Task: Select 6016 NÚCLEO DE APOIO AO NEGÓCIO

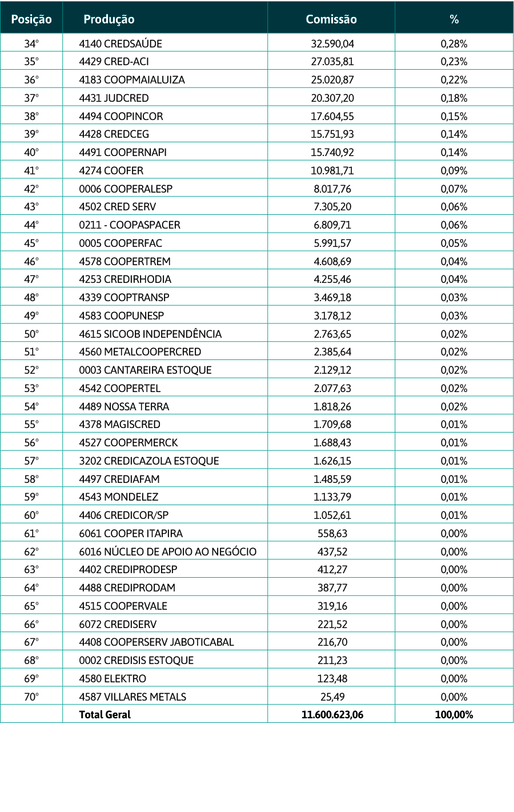Action: pyautogui.click(x=168, y=551)
